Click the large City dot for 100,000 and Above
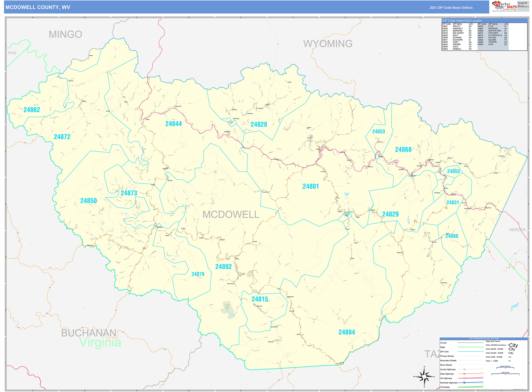This screenshot has width=532, height=392. (508, 345)
